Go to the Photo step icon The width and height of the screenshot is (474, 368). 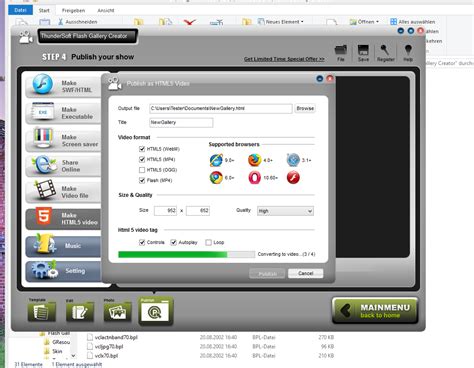click(x=117, y=311)
